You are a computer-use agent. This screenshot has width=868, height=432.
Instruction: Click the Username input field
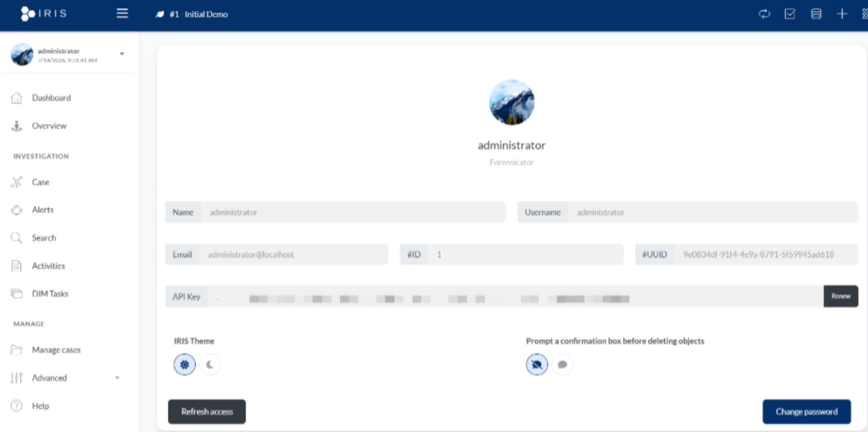pyautogui.click(x=713, y=212)
